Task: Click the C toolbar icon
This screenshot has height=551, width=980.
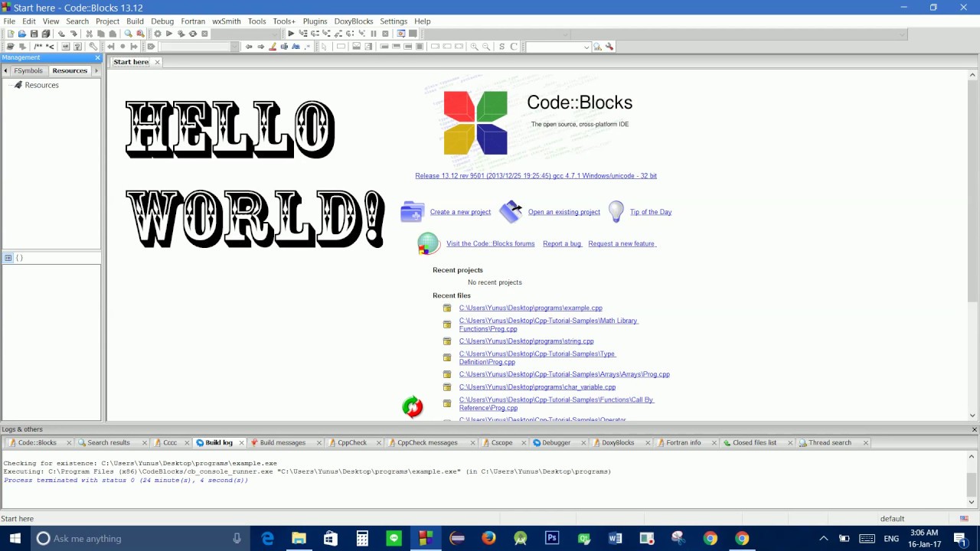Action: (513, 47)
